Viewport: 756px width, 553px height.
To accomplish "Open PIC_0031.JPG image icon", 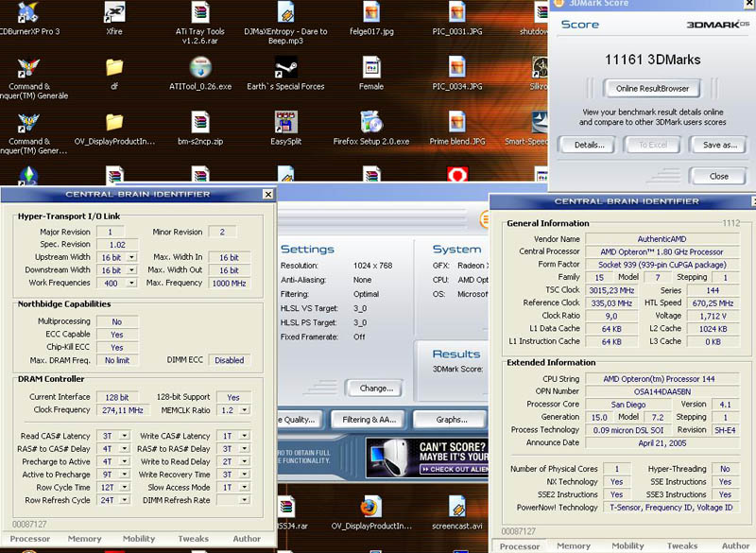I will pos(457,18).
